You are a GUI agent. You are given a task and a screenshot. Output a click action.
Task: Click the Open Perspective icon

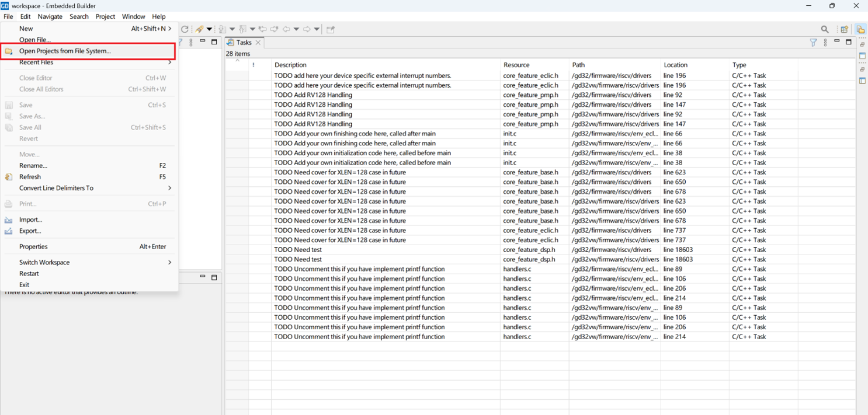(x=845, y=29)
